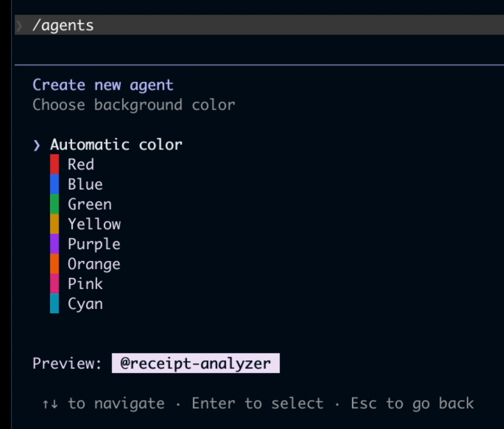Select the Purple color label
The image size is (504, 429).
[x=94, y=244]
